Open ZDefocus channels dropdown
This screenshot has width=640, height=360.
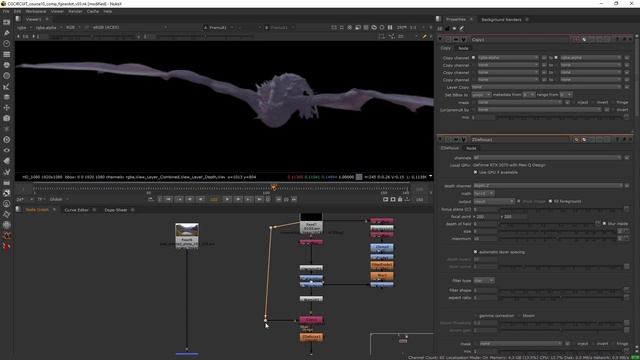tap(547, 158)
